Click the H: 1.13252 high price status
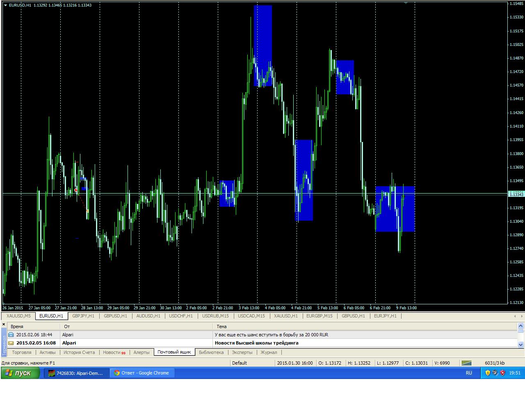Screen dimensions: 525x420 point(359,363)
